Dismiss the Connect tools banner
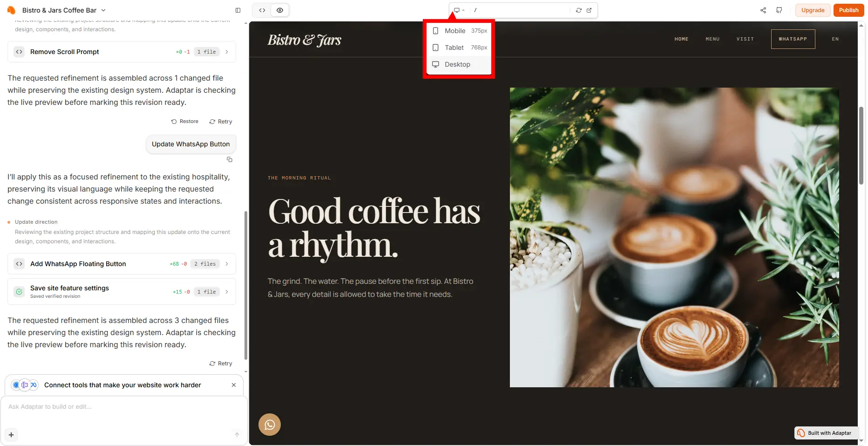Screen dimensions: 868x446 pyautogui.click(x=234, y=385)
